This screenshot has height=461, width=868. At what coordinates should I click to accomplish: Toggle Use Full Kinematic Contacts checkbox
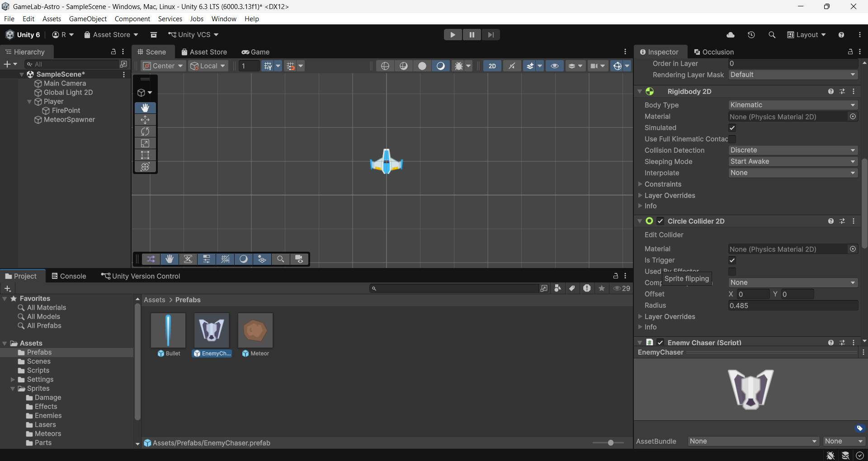coord(732,139)
